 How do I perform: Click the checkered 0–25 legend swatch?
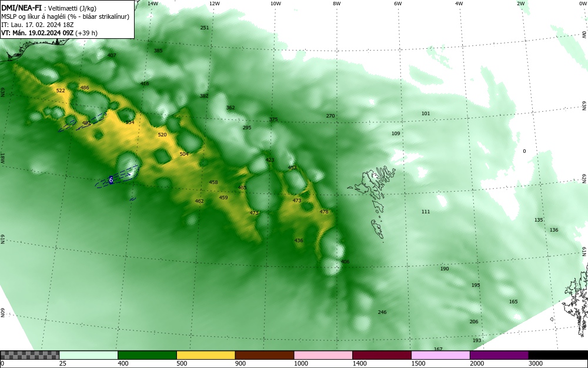pos(29,355)
